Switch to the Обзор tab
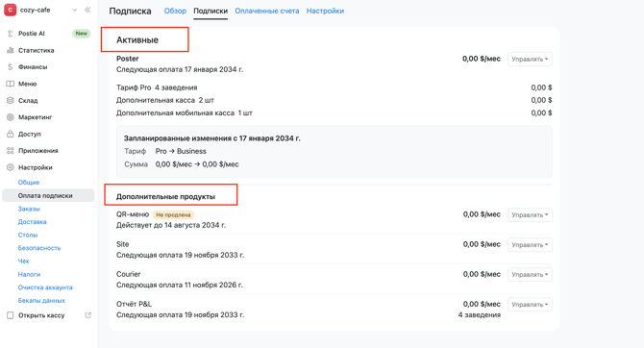 tap(175, 12)
